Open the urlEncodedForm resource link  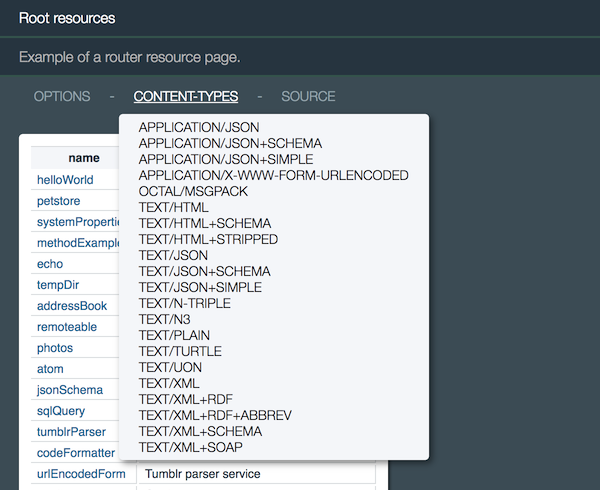[x=81, y=474]
